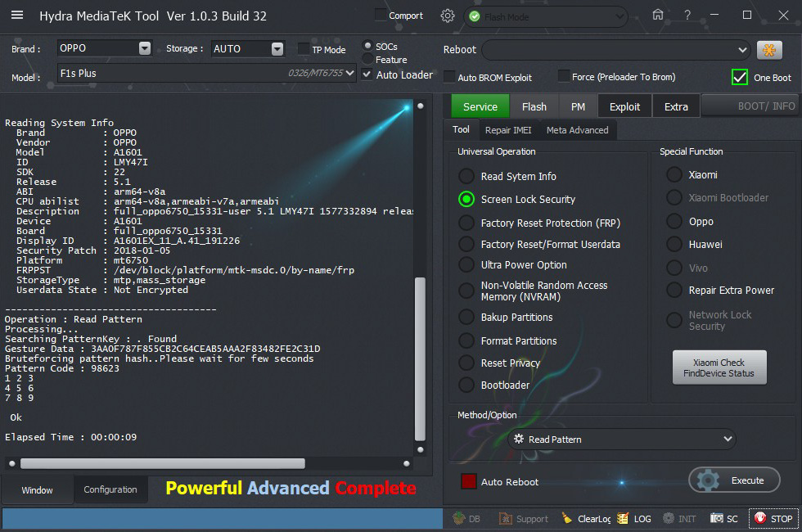This screenshot has height=532, width=802.
Task: Switch to the Tool sub-tab
Action: pos(461,129)
